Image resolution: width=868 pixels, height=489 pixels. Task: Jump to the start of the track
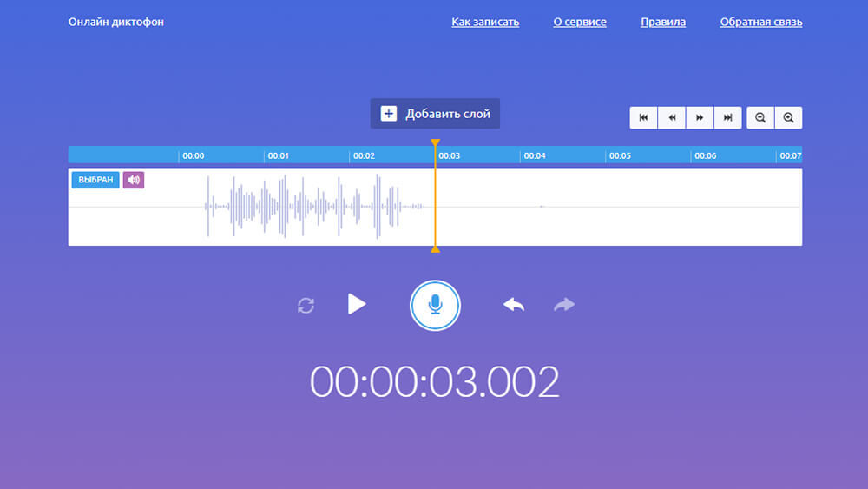(x=643, y=117)
